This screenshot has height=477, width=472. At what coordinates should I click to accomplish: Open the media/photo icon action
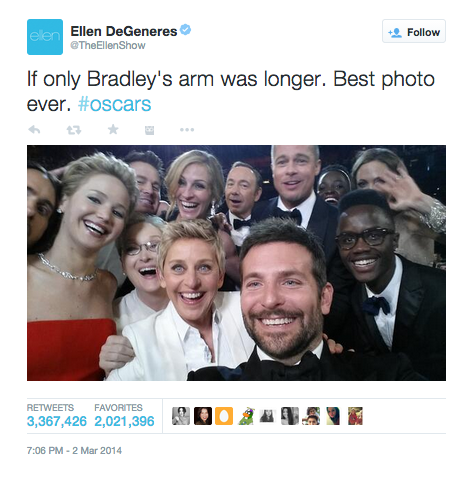pos(149,130)
